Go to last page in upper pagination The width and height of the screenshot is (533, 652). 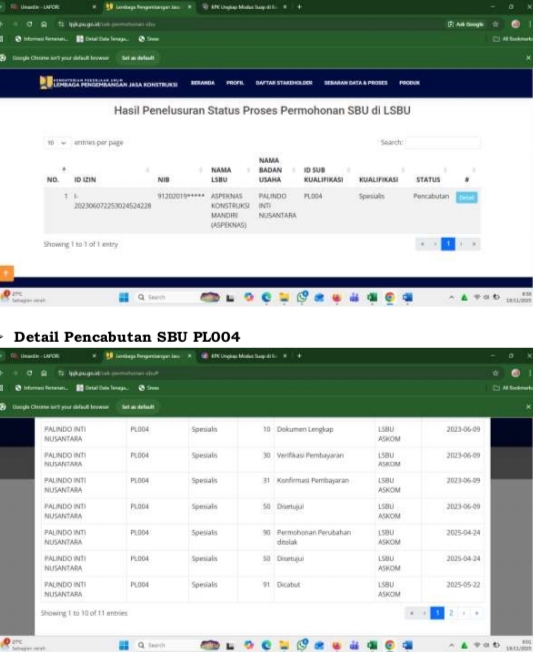pyautogui.click(x=474, y=244)
